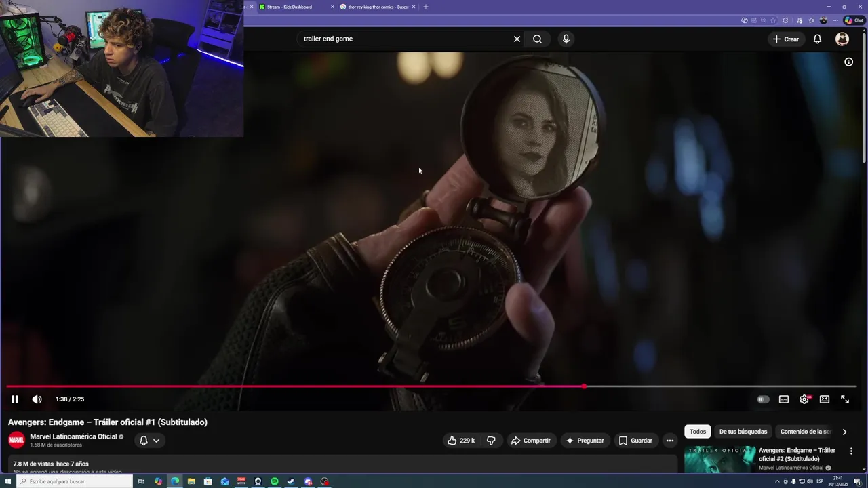The image size is (868, 488).
Task: Show hidden system tray icons
Action: 777,481
